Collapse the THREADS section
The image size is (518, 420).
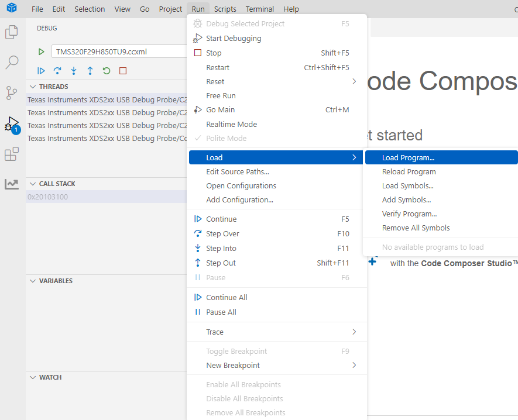33,86
